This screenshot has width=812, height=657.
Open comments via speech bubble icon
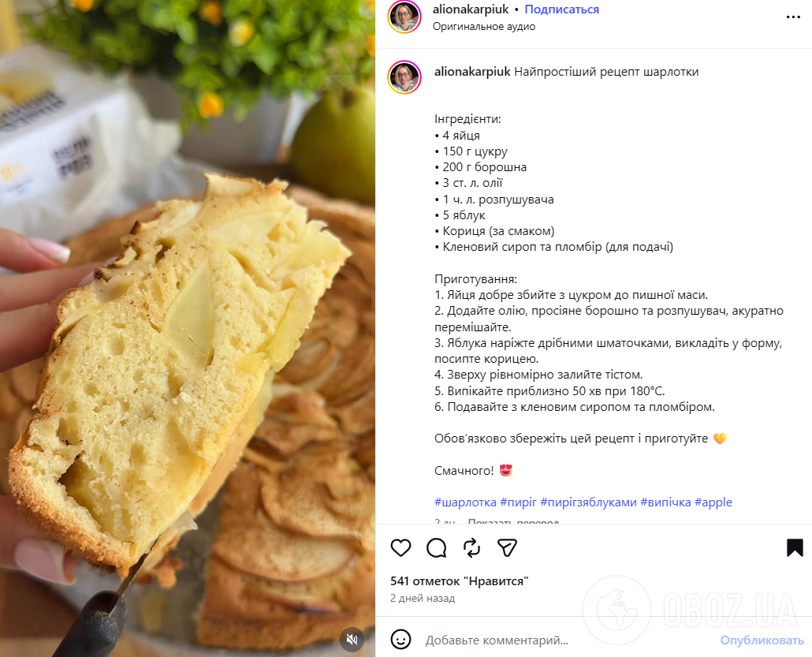pyautogui.click(x=436, y=547)
